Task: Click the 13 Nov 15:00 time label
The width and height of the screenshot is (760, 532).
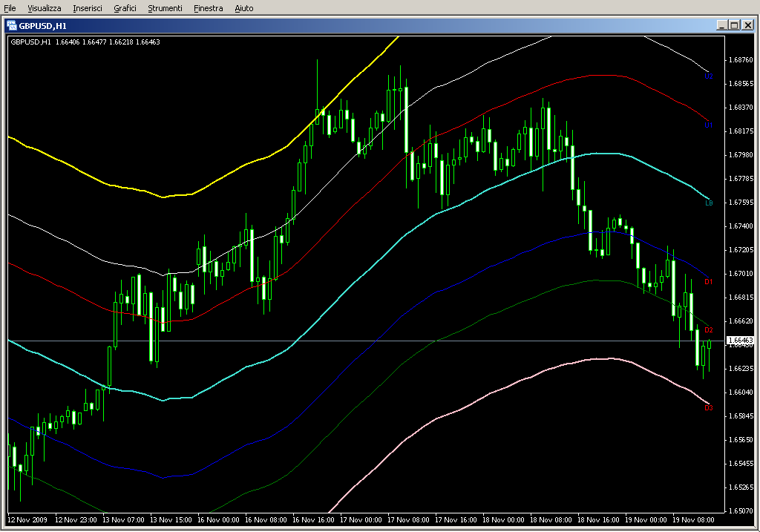Action: click(x=171, y=520)
